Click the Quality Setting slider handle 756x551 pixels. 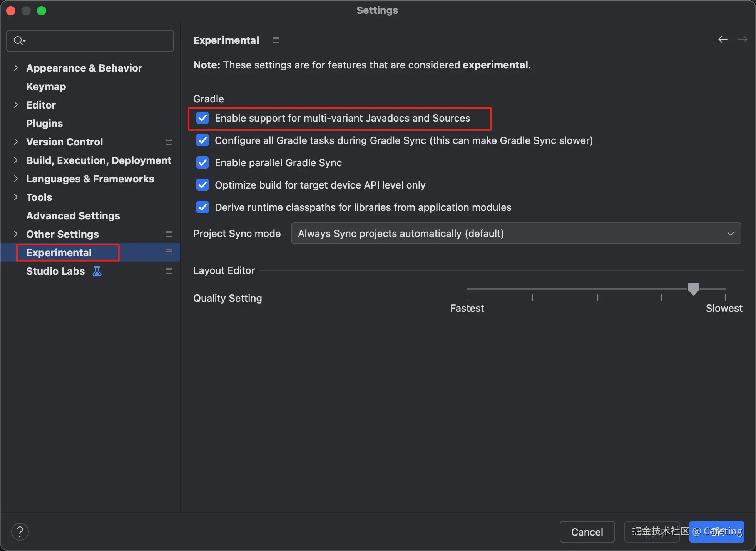[x=693, y=289]
